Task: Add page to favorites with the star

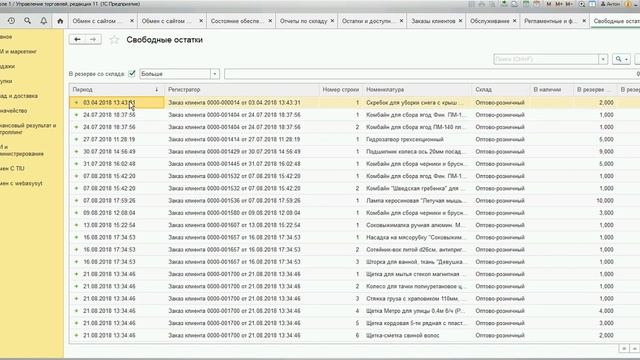Action: [x=114, y=40]
